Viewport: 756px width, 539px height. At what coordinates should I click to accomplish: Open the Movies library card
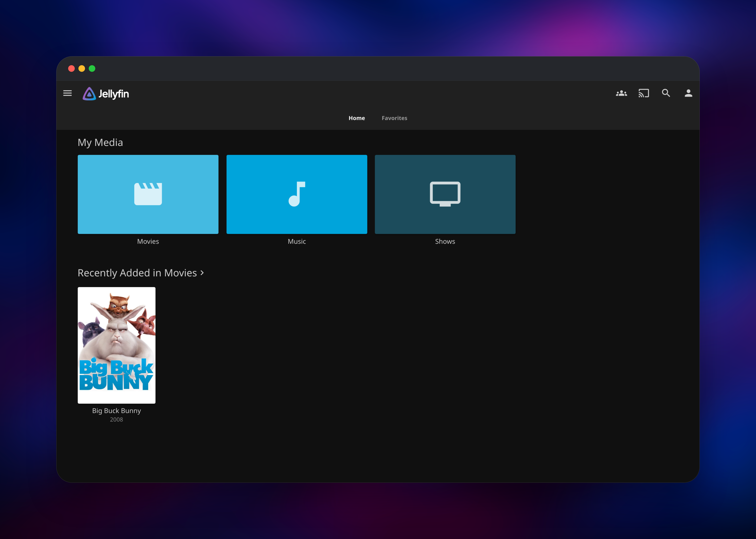(148, 195)
